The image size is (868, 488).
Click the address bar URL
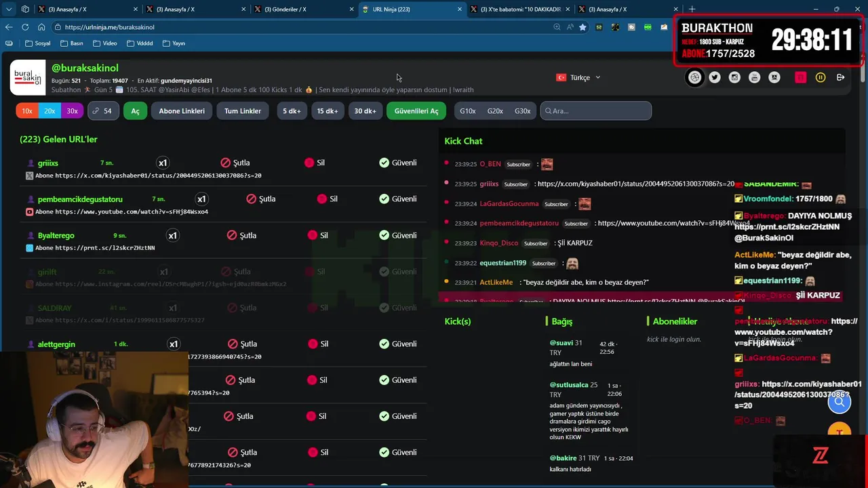(x=110, y=27)
